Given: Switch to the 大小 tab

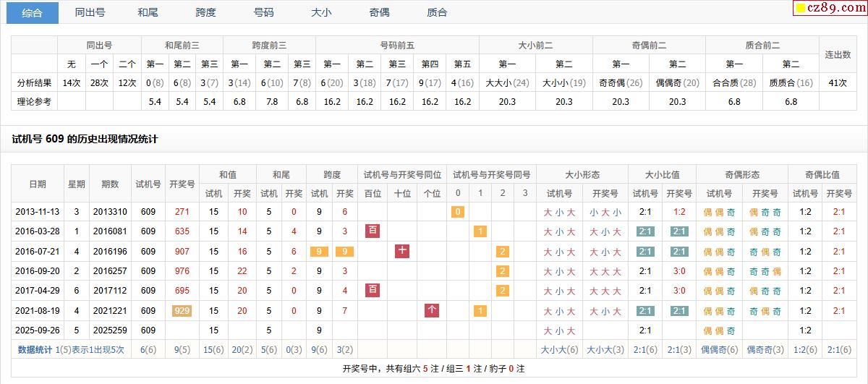Looking at the screenshot, I should tap(321, 12).
